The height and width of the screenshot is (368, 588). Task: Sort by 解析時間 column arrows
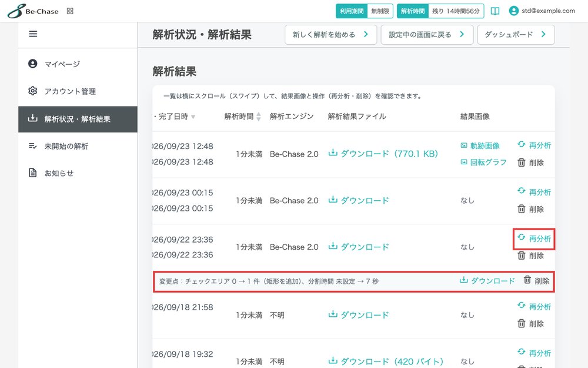click(258, 117)
